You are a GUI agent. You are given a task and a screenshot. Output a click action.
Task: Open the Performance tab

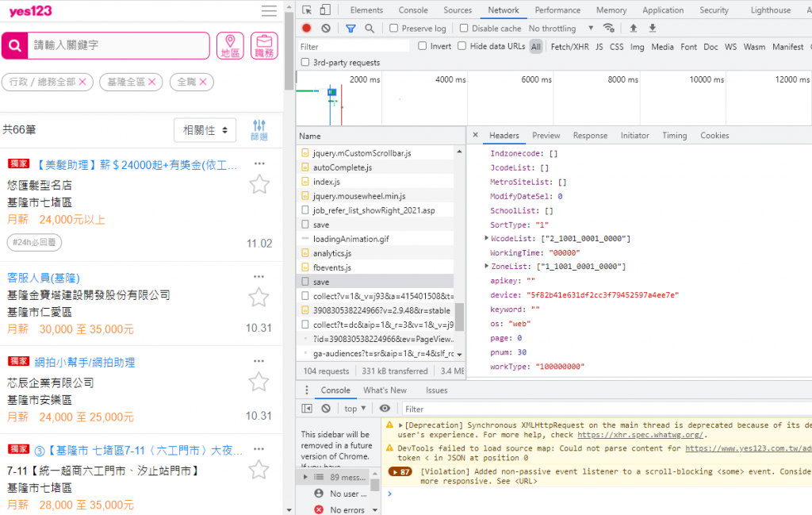557,10
